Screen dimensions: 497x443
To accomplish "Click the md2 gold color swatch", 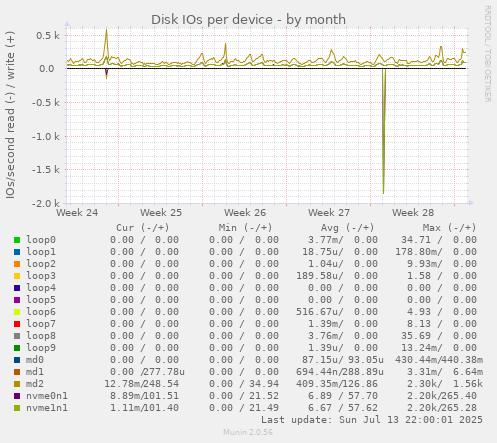I will (x=17, y=384).
